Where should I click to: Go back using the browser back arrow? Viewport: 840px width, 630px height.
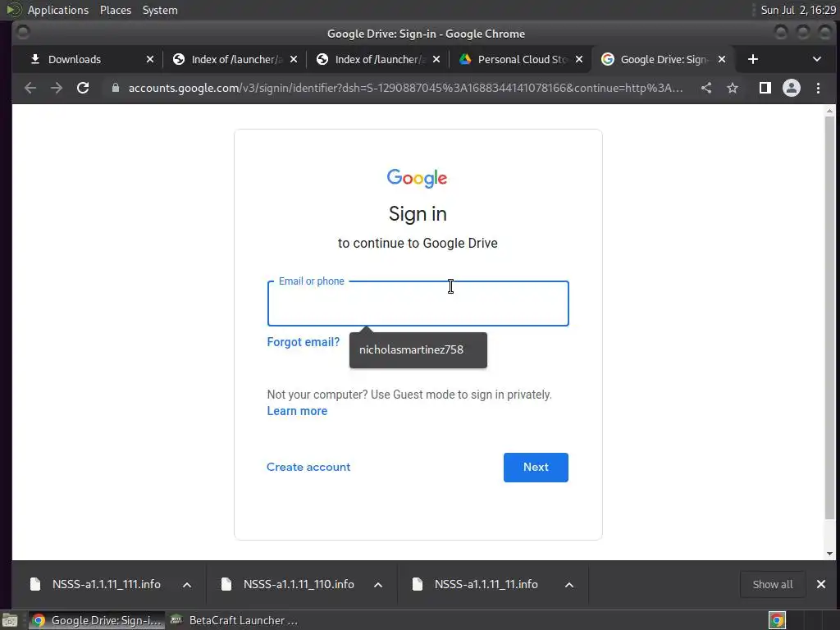click(x=30, y=88)
